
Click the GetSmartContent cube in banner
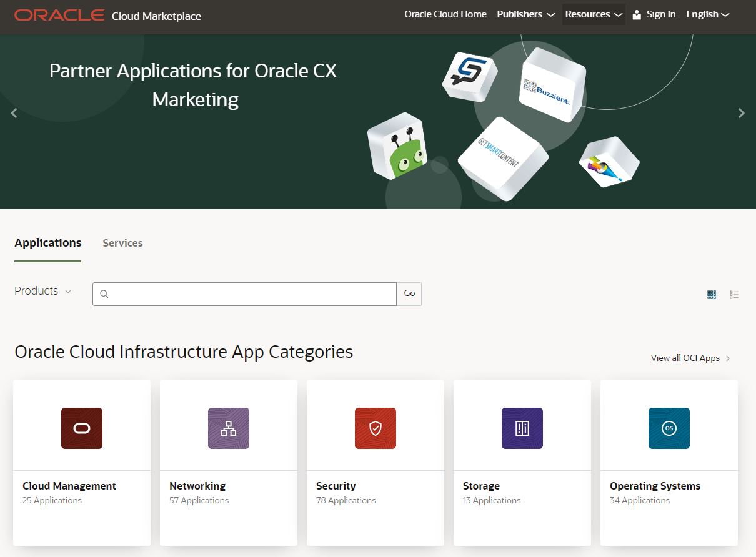point(502,158)
